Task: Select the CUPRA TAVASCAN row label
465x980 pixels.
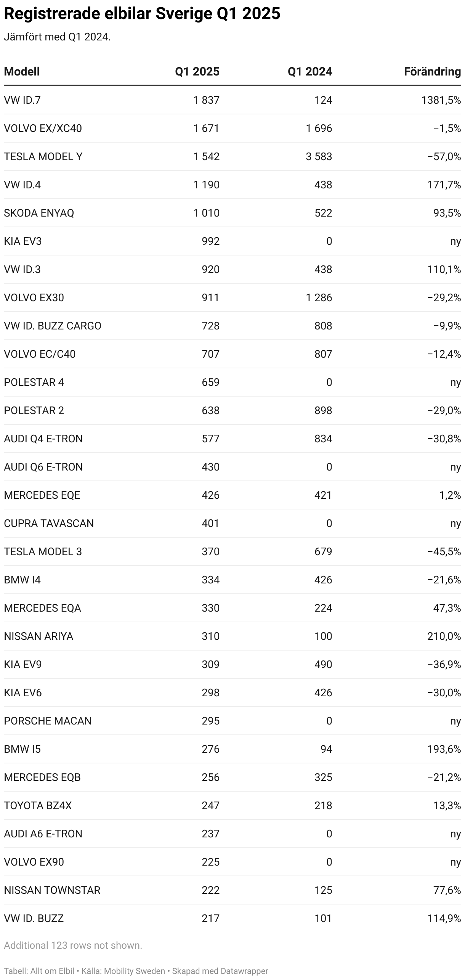Action: [49, 524]
